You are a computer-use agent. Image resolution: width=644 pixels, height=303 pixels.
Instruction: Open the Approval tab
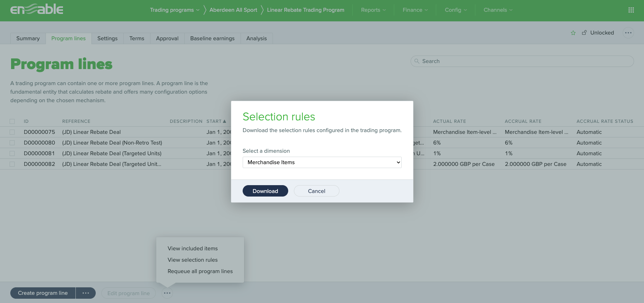pos(167,38)
